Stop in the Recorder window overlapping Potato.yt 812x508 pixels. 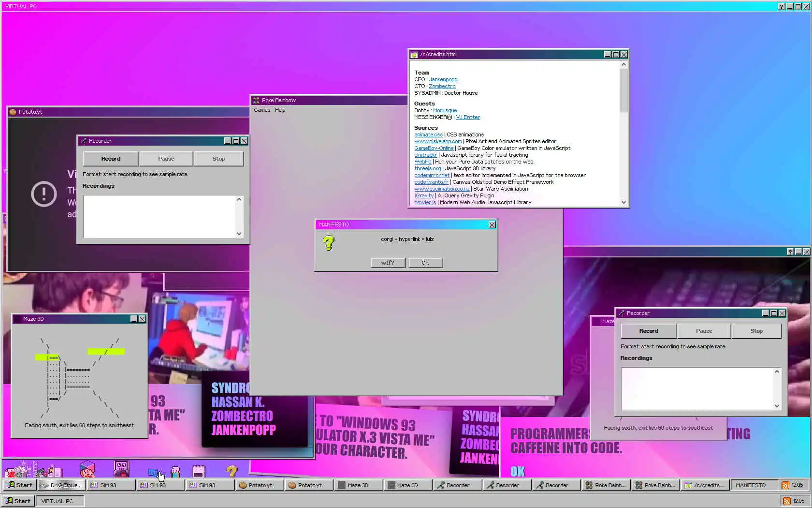[218, 159]
